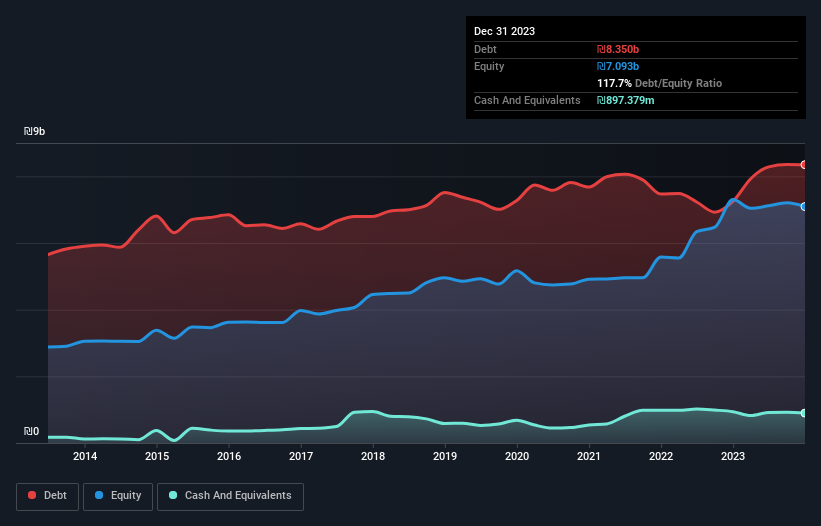Click Cash And Equivalents label in tooltip
The width and height of the screenshot is (821, 526).
coord(527,100)
